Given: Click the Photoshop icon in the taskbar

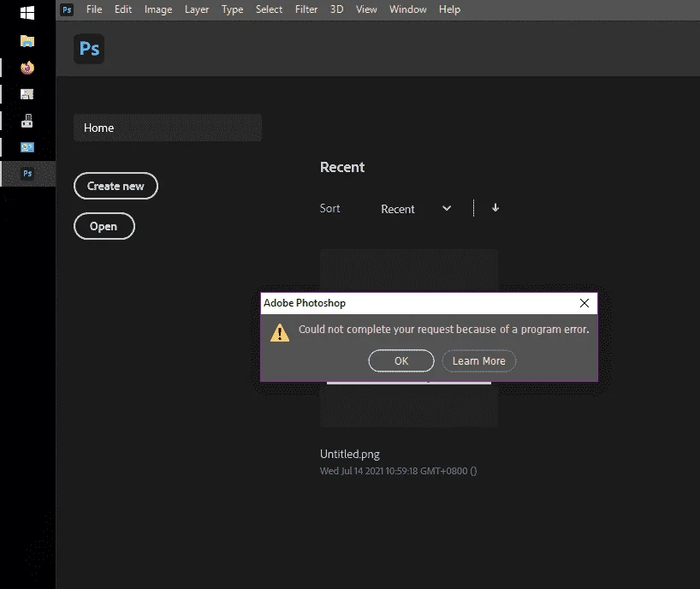Looking at the screenshot, I should pos(27,173).
